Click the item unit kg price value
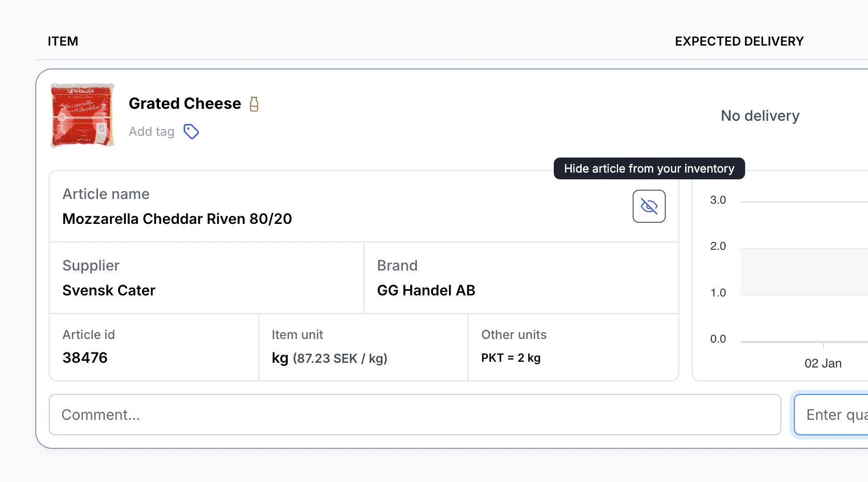Screen dimensions: 868x482 coord(329,358)
